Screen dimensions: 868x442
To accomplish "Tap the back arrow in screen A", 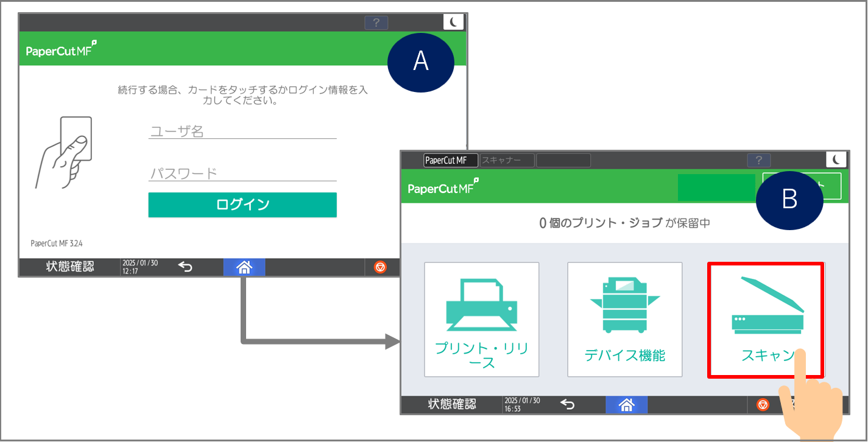I will tap(185, 267).
